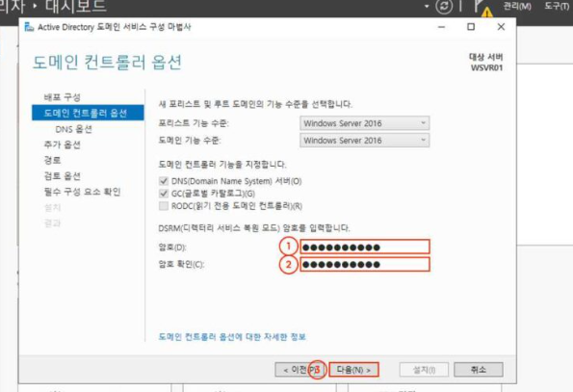Open the dropdown arrow beside the refresh icon
Screen dimensions: 573x392
pyautogui.click(x=427, y=6)
